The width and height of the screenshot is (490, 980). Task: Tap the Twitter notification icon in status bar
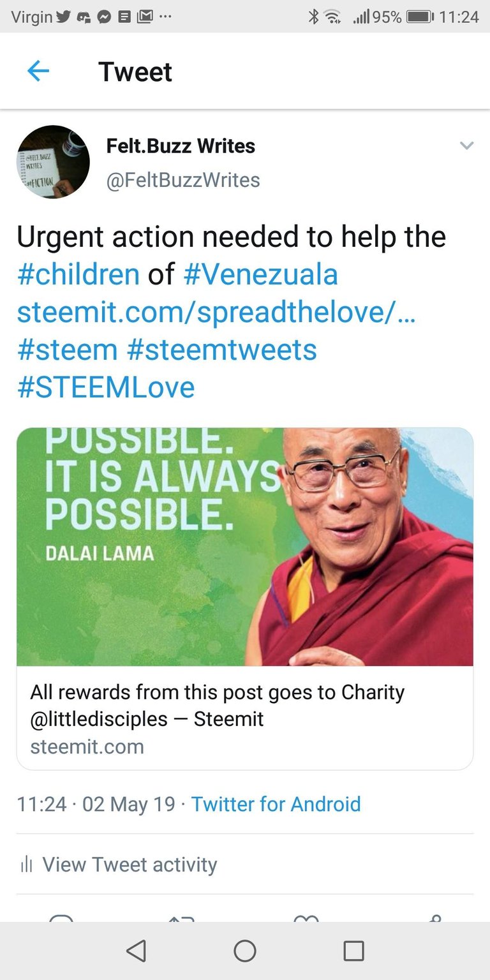pyautogui.click(x=63, y=17)
